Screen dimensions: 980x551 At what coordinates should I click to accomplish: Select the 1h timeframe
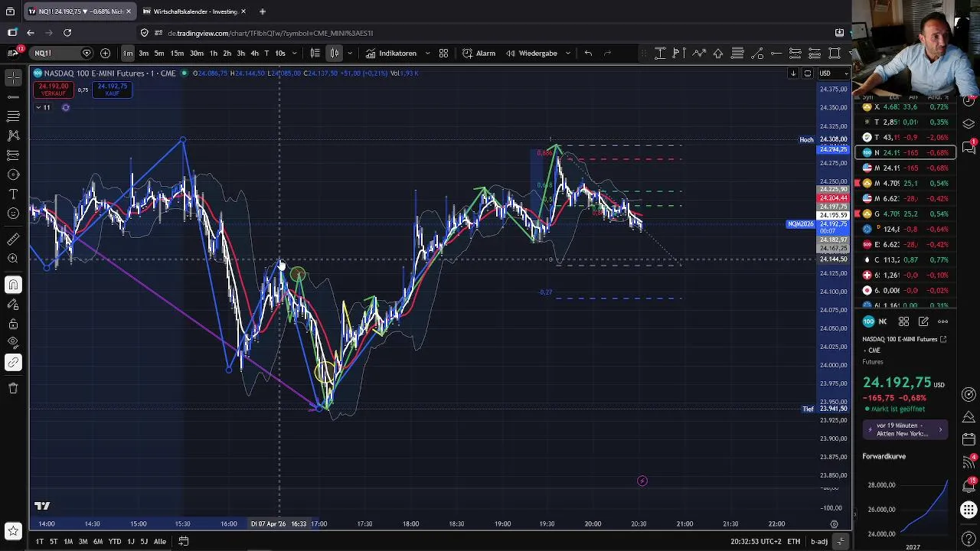pyautogui.click(x=214, y=53)
